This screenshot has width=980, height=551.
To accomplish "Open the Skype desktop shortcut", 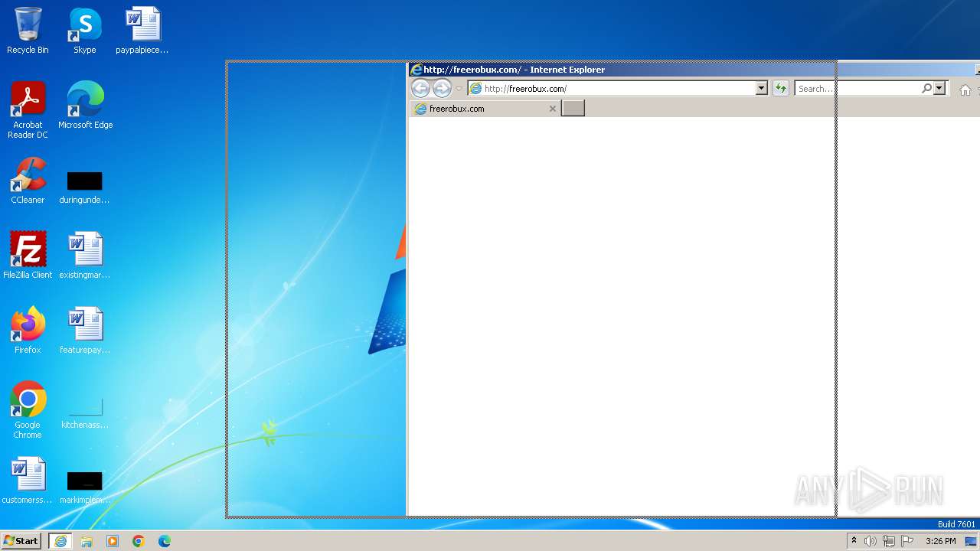I will 84,31.
